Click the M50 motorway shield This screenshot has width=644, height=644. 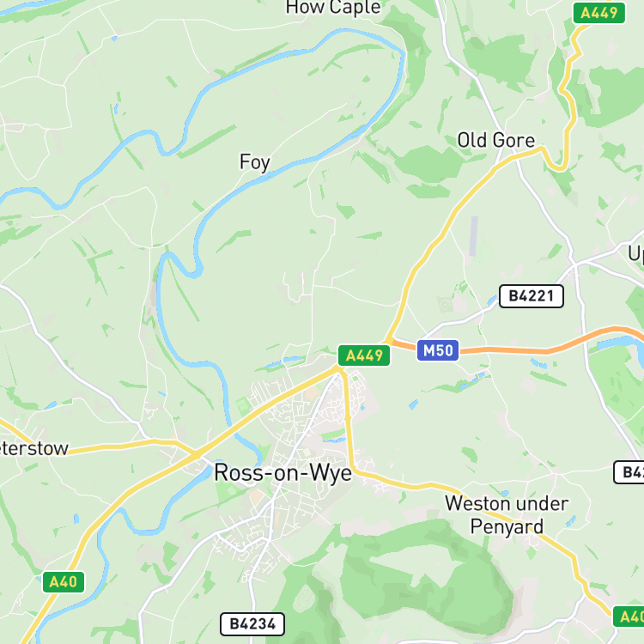(438, 350)
